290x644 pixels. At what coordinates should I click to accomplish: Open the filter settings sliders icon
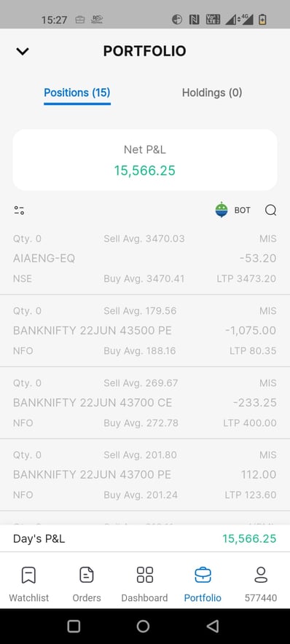click(x=19, y=211)
